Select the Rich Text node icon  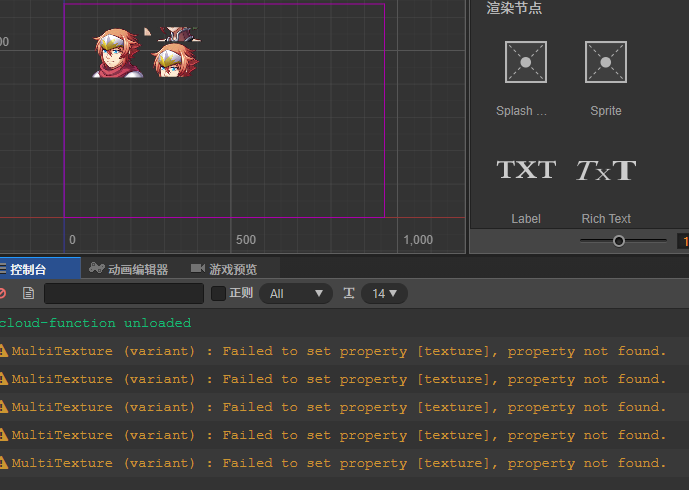coord(606,170)
